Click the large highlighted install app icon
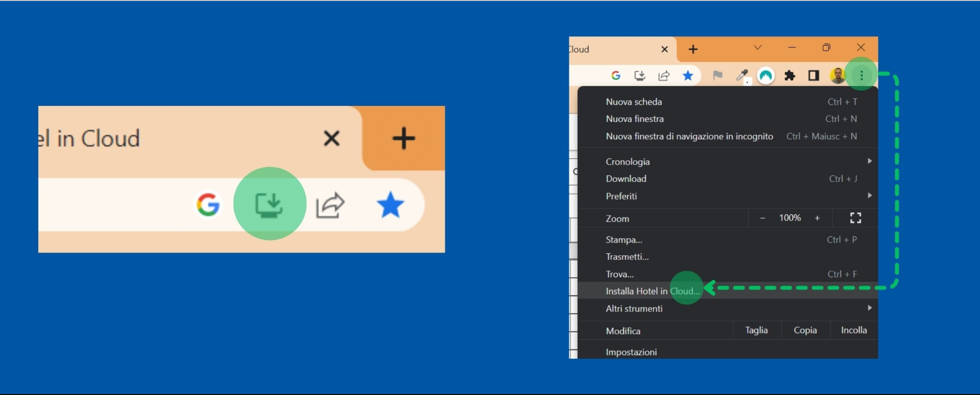 coord(269,205)
